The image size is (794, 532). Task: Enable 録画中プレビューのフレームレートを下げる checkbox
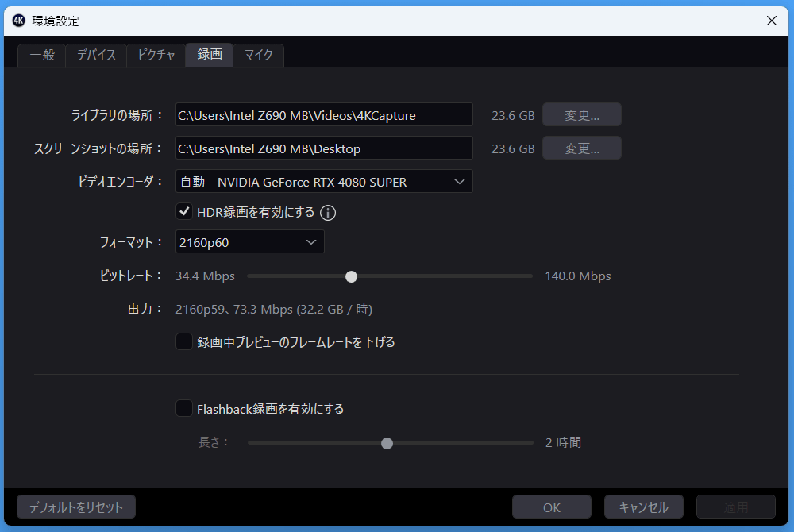point(184,342)
